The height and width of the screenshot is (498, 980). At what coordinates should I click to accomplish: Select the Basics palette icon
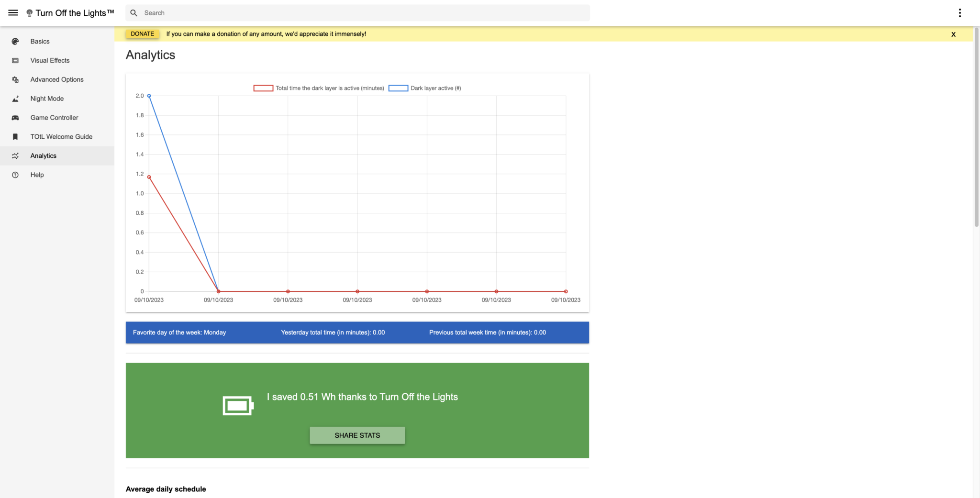pos(15,41)
